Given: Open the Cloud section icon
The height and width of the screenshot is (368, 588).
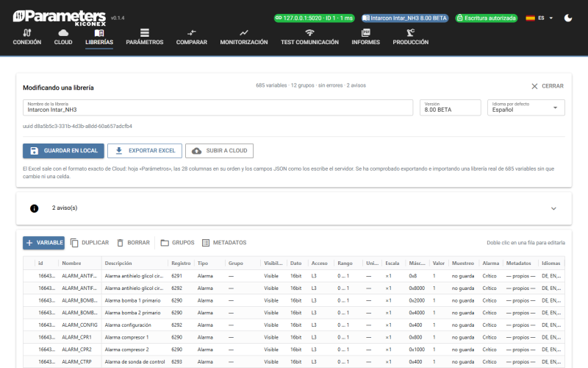Looking at the screenshot, I should click(63, 32).
